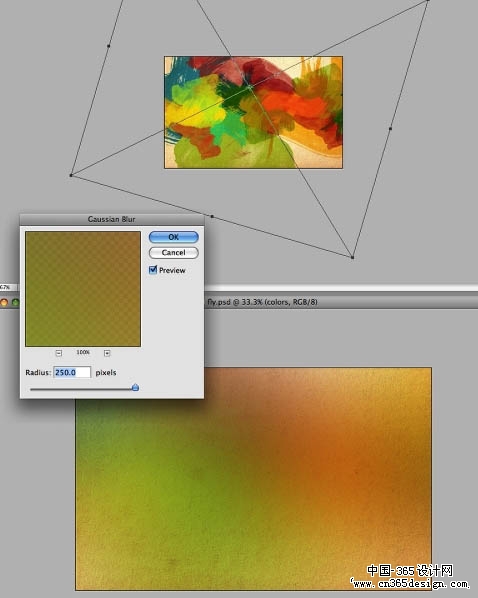The image size is (478, 598).
Task: Click the Gaussian Blur preview thumbnail
Action: coord(83,289)
